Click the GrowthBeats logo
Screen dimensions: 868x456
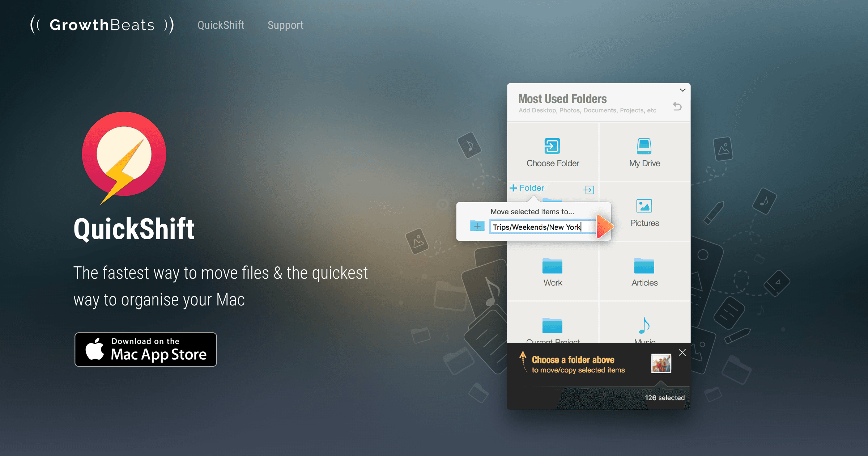(102, 25)
